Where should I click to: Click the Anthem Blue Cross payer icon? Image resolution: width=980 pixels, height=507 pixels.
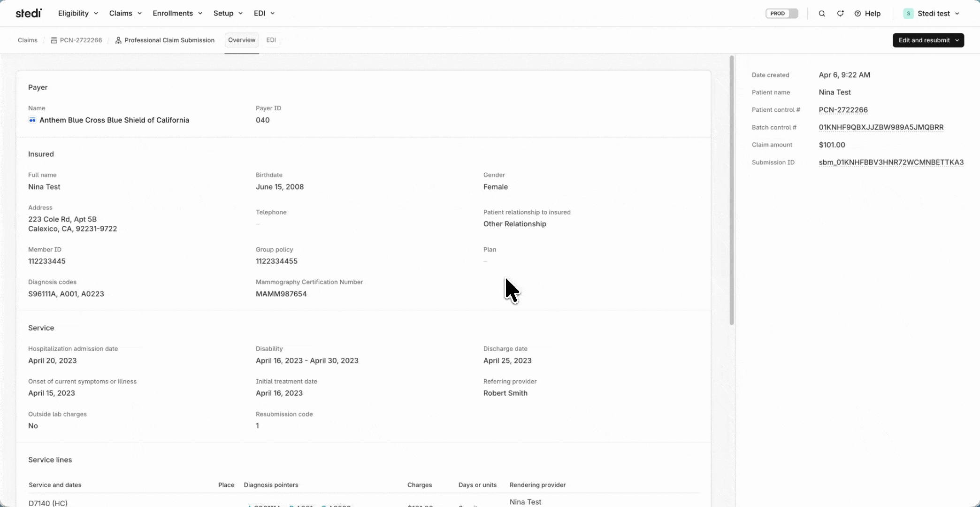pos(32,120)
